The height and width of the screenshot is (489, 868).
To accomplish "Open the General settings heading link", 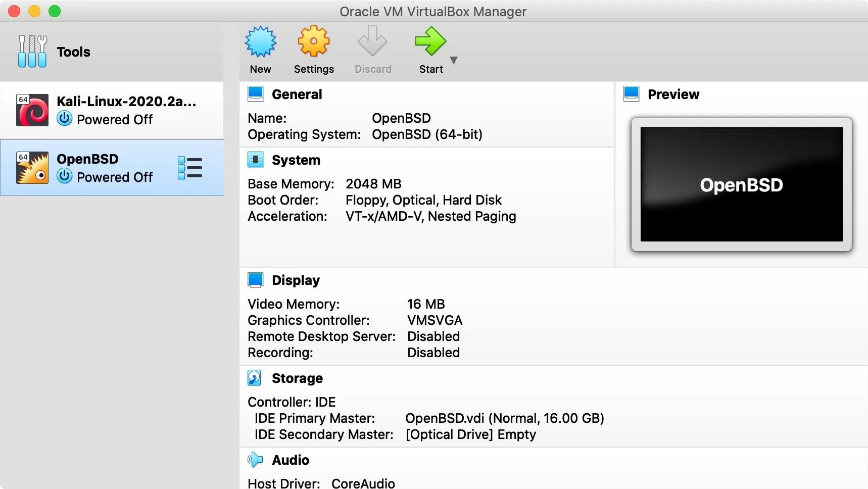I will click(297, 94).
